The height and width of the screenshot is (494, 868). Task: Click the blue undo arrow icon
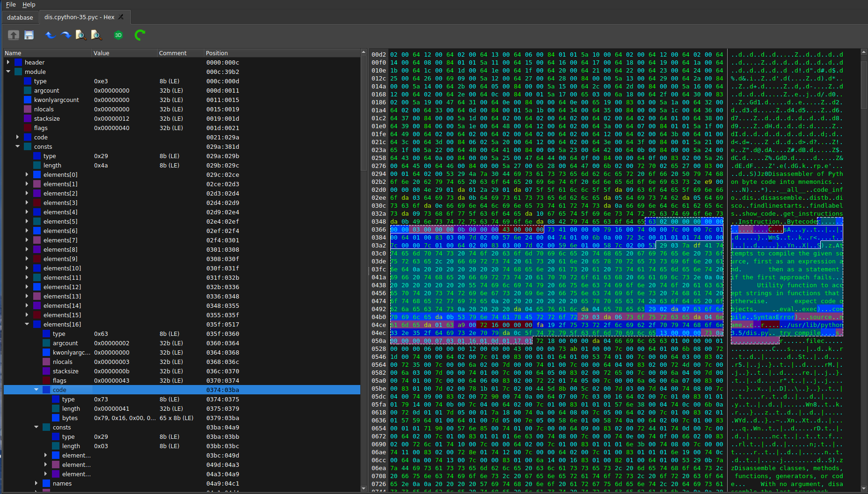click(x=50, y=35)
